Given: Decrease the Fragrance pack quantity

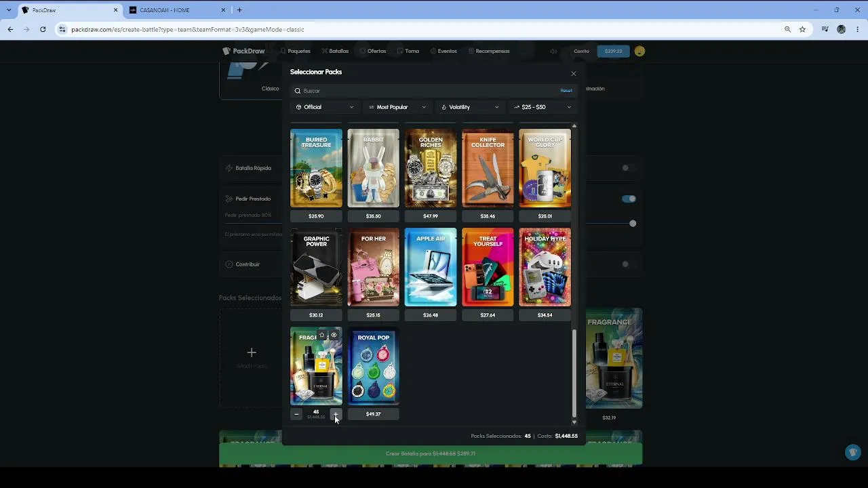Looking at the screenshot, I should click(x=296, y=414).
